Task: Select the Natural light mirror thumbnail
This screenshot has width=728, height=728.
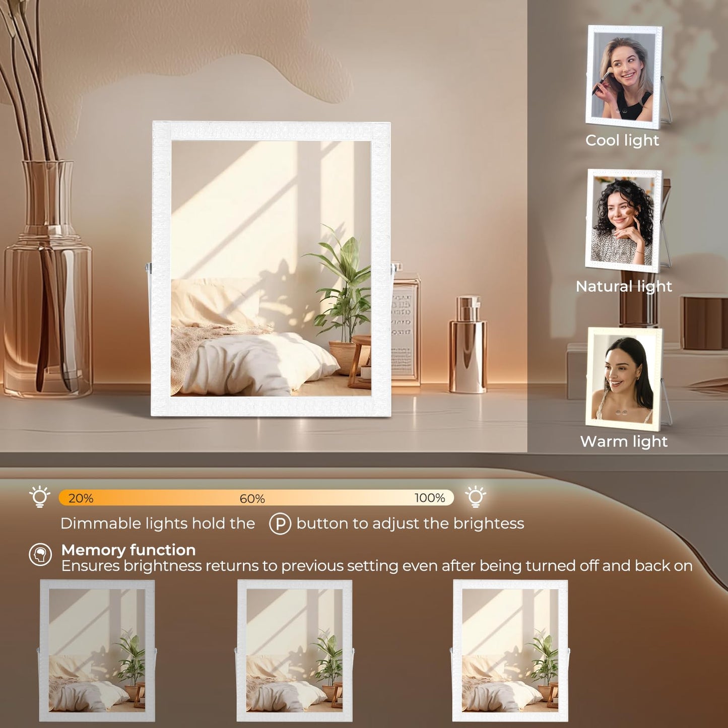Action: tap(624, 220)
